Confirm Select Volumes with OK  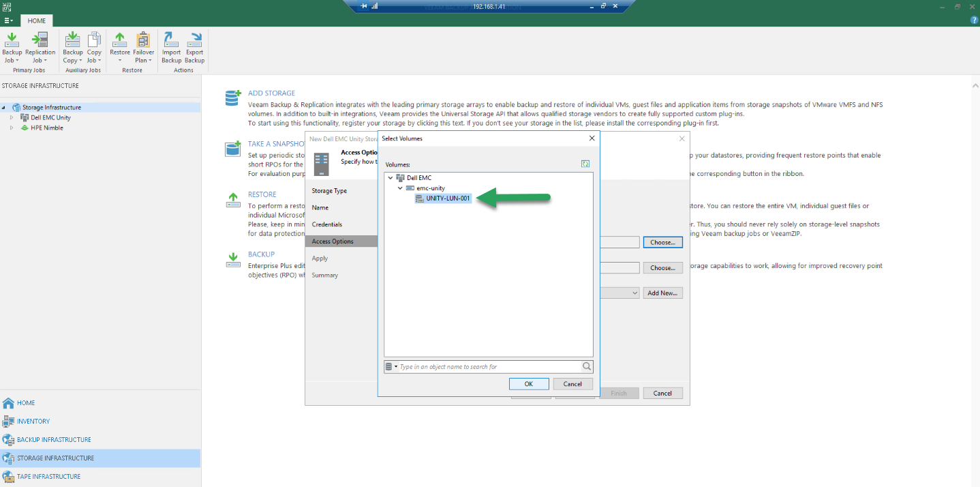coord(528,384)
